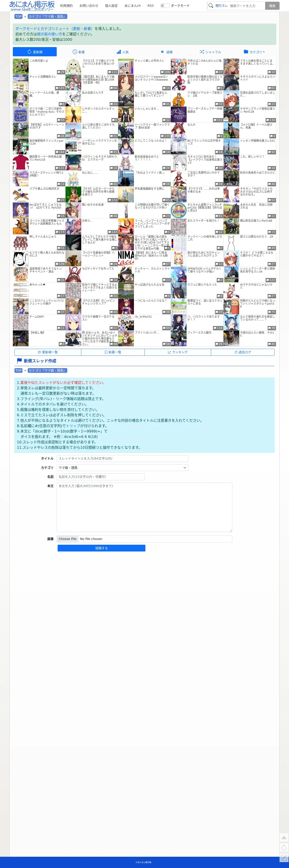Open RSS link in the header

[x=151, y=6]
